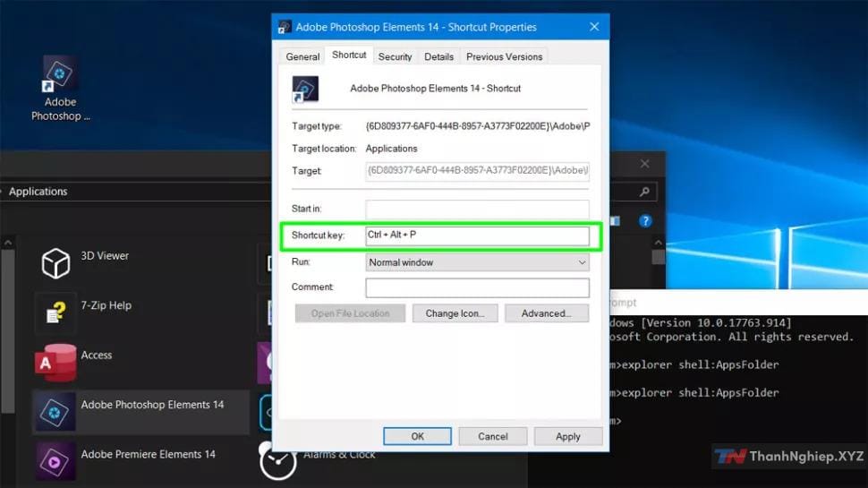Click the Open File Location button
The image size is (868, 488).
(x=350, y=313)
